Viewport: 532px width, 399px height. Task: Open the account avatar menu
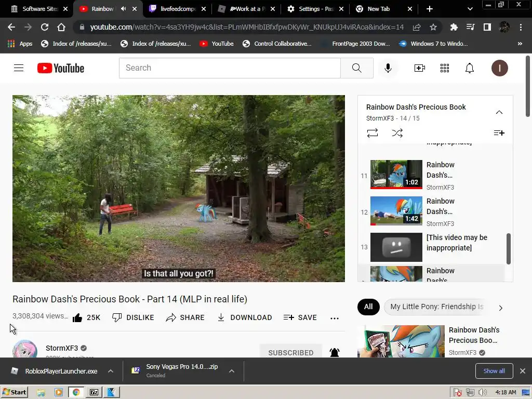pyautogui.click(x=499, y=68)
